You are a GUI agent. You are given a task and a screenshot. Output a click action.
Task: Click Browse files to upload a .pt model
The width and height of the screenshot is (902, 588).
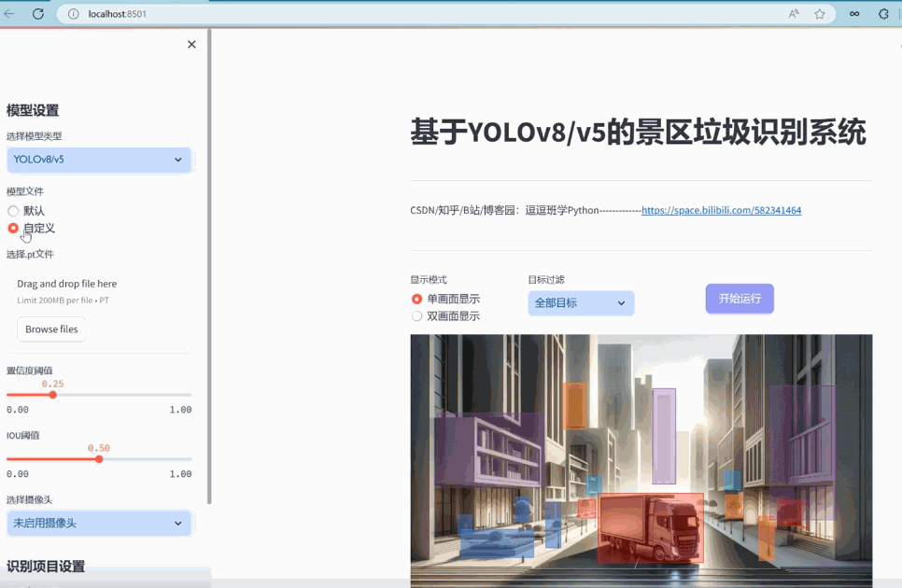[x=50, y=329]
